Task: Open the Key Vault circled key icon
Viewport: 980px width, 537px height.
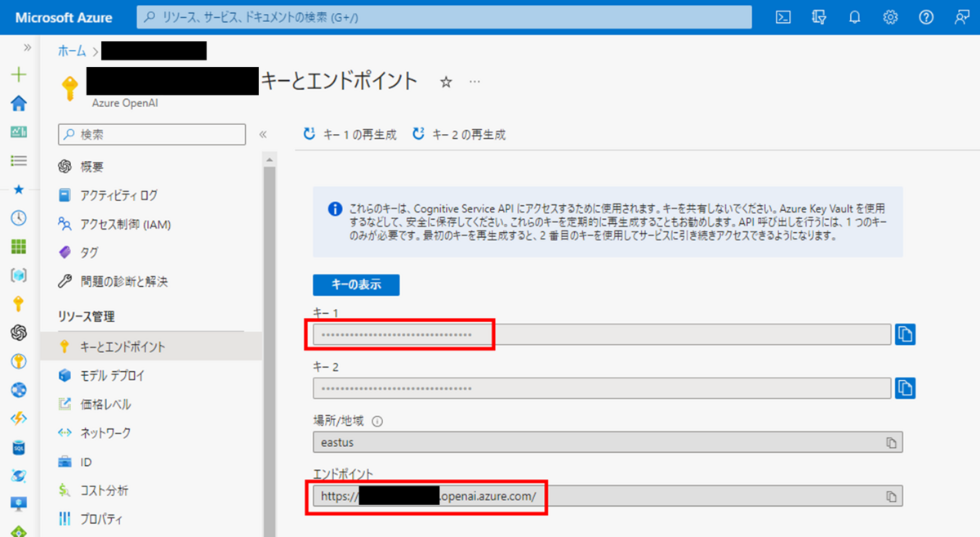Action: tap(18, 361)
